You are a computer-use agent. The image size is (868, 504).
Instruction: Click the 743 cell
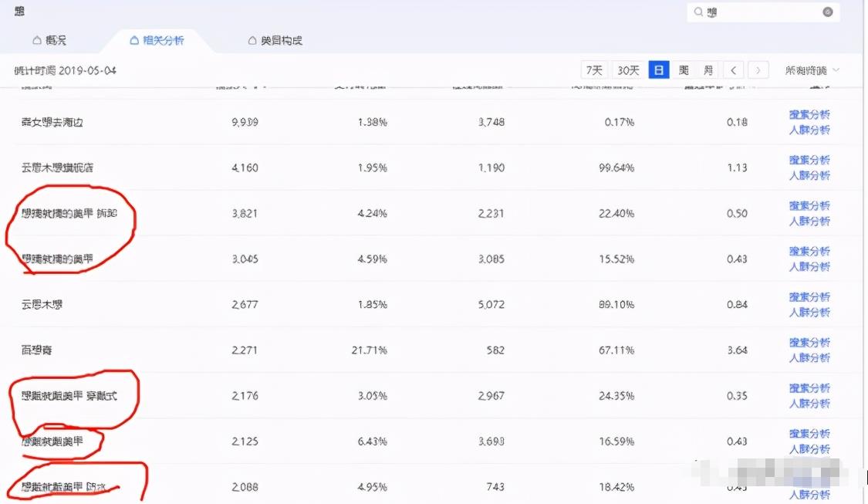(x=495, y=487)
